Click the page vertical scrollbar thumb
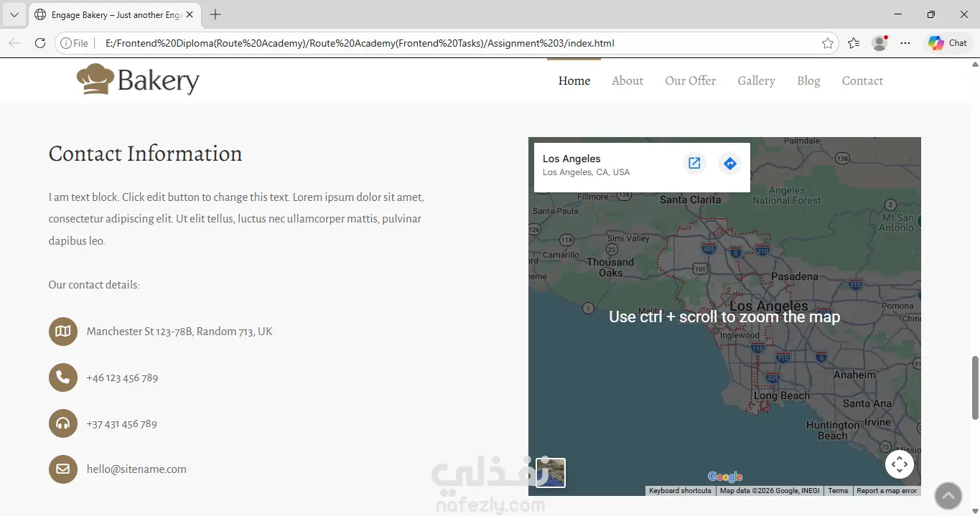The width and height of the screenshot is (980, 516). click(975, 388)
